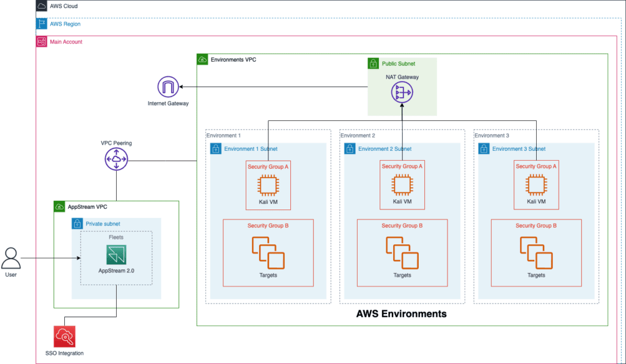
Task: Click the AWS Cloud icon
Action: click(x=42, y=6)
